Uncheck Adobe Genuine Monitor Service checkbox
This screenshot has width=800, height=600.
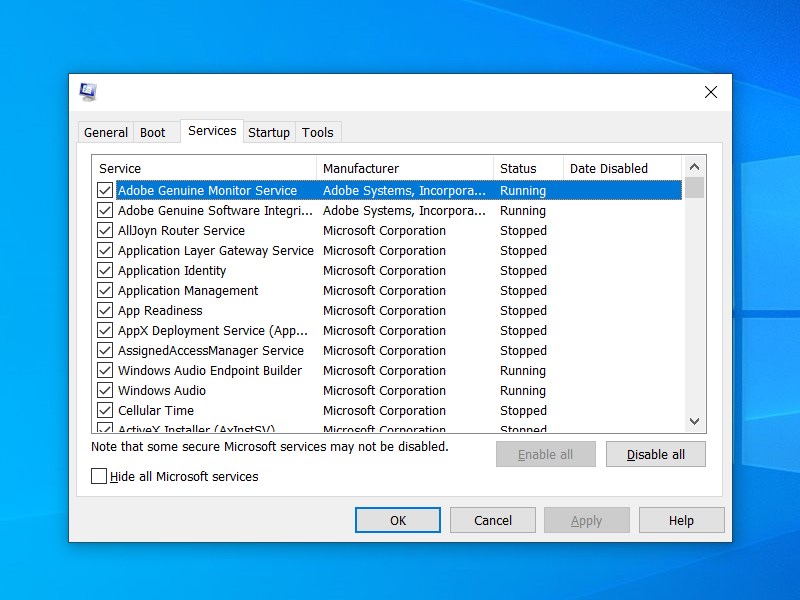[105, 190]
